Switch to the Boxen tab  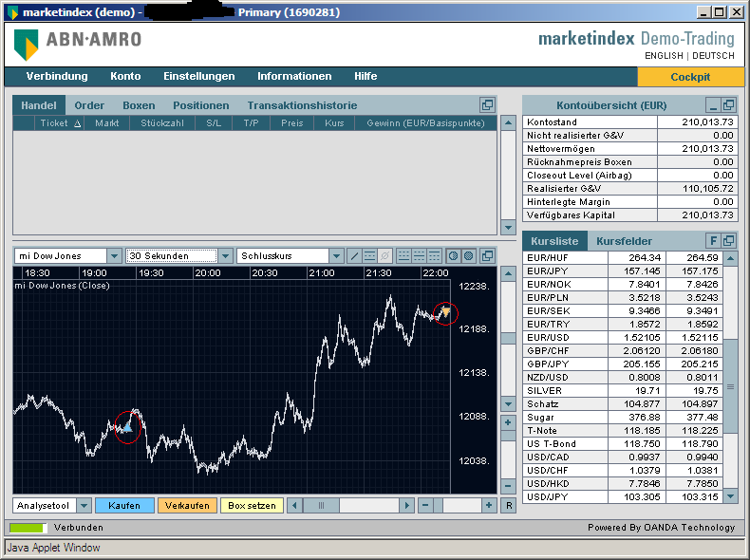point(139,105)
